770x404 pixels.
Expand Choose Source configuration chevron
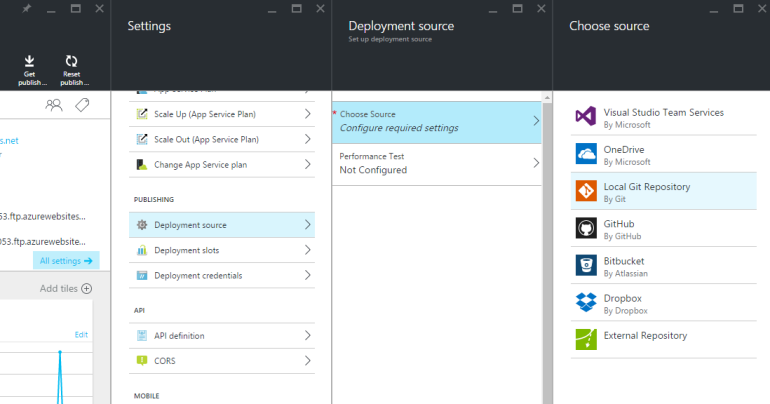(x=535, y=121)
